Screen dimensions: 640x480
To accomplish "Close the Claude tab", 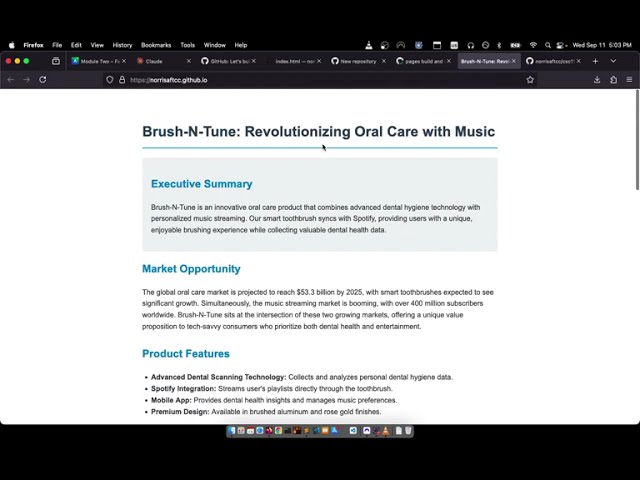I will (189, 61).
